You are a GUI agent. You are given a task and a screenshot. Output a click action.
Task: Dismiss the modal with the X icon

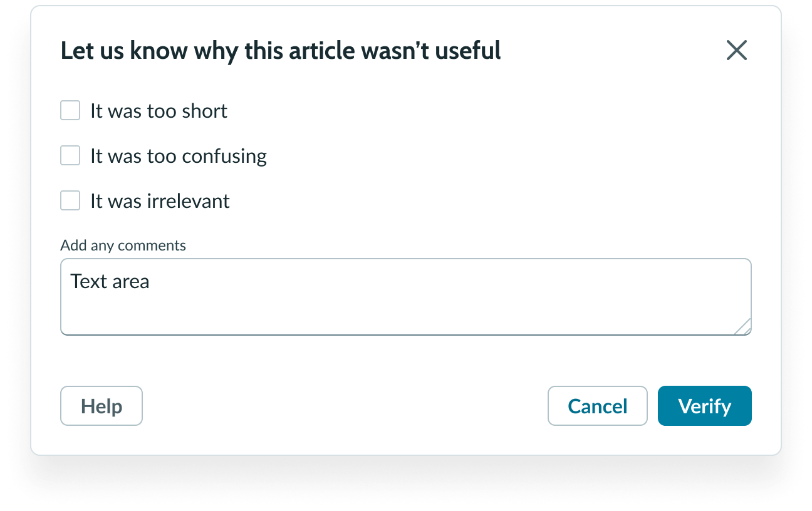click(x=736, y=50)
